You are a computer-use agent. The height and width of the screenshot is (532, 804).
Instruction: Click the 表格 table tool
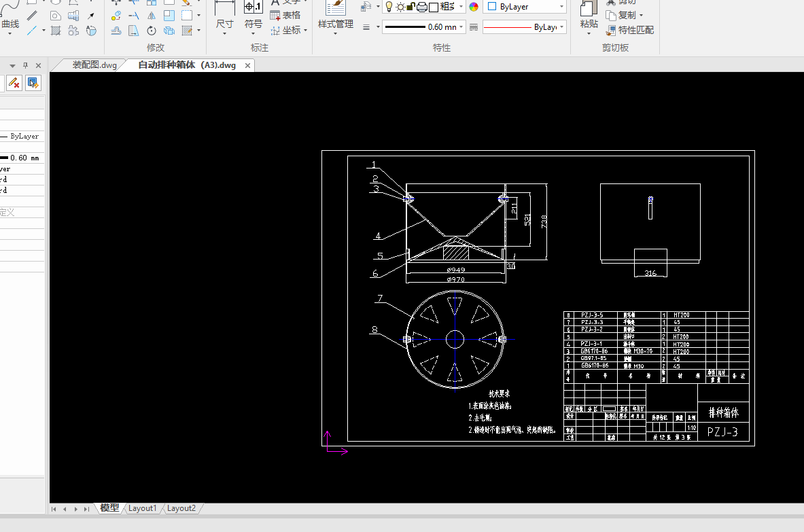(285, 15)
